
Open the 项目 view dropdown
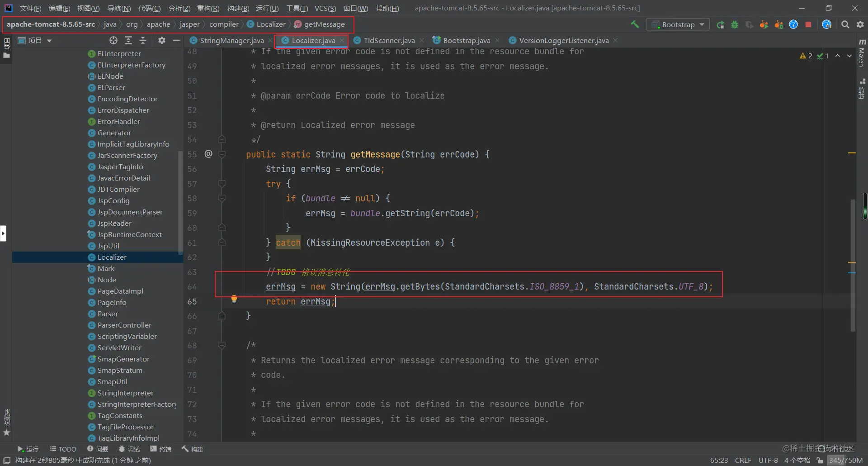[x=35, y=41]
